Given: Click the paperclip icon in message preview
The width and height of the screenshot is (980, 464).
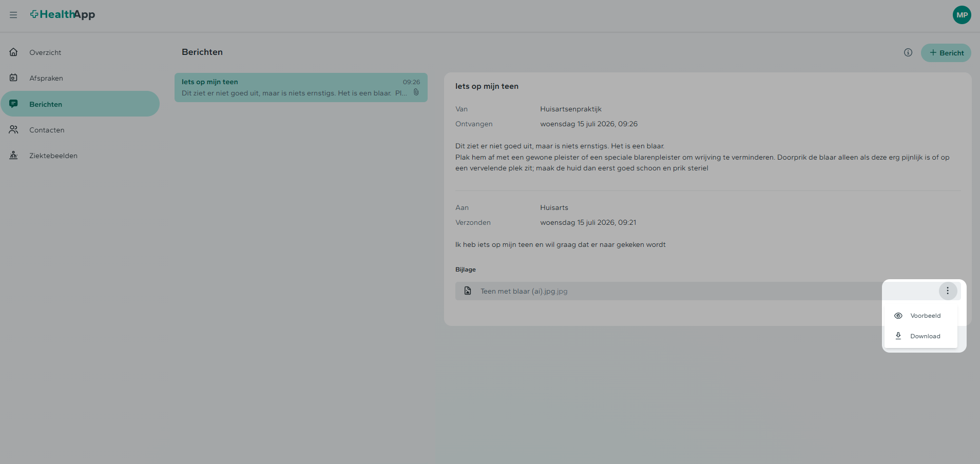Looking at the screenshot, I should [x=416, y=92].
